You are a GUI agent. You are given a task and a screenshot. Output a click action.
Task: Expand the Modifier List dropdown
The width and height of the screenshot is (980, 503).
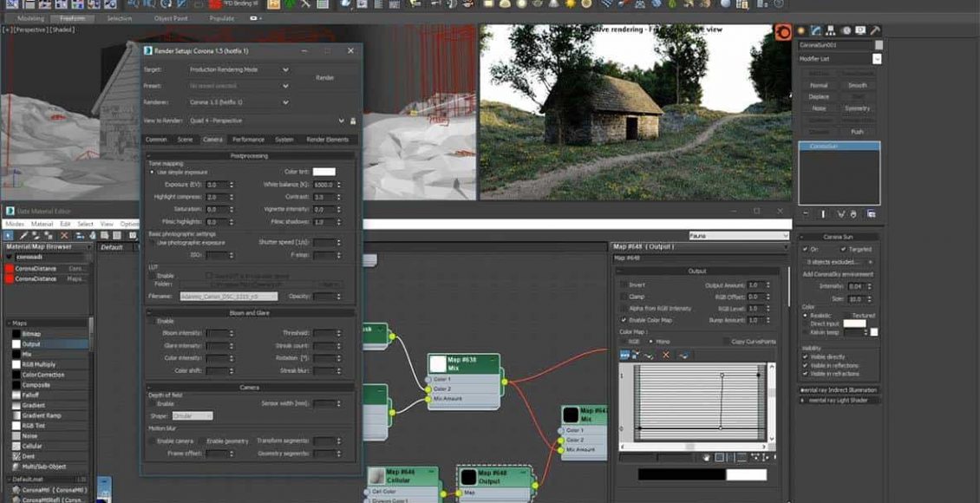(x=877, y=58)
